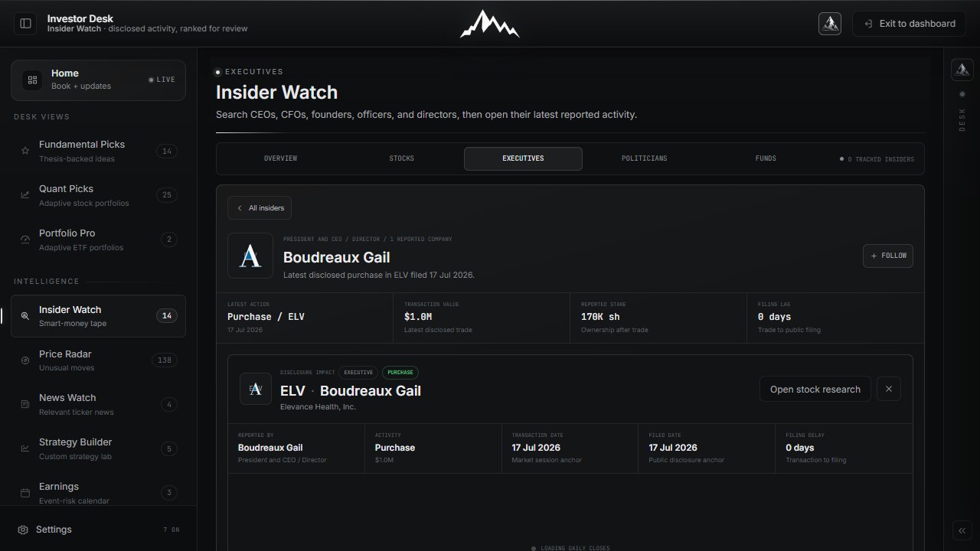Click Open stock research button

coord(815,389)
